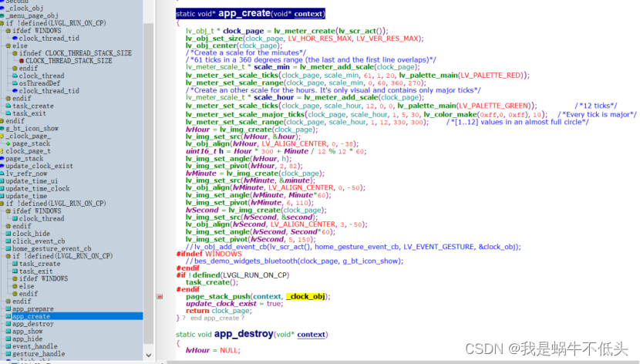Click the variable icon beside update_clock_exist
Viewport: 640px width, 364px height.
coord(2,166)
